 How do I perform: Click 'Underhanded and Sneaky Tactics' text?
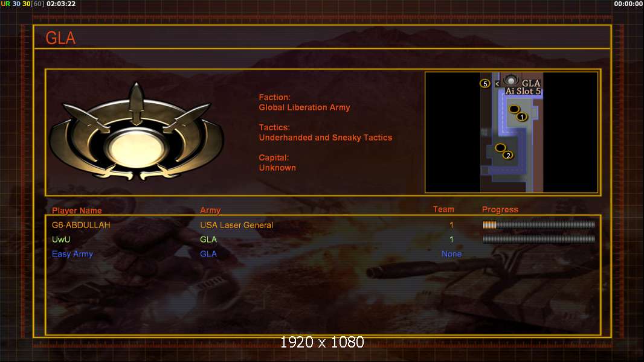tap(325, 138)
